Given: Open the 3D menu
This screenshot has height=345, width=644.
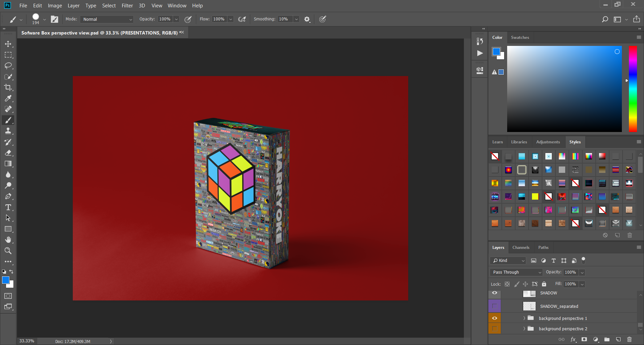Looking at the screenshot, I should point(142,6).
